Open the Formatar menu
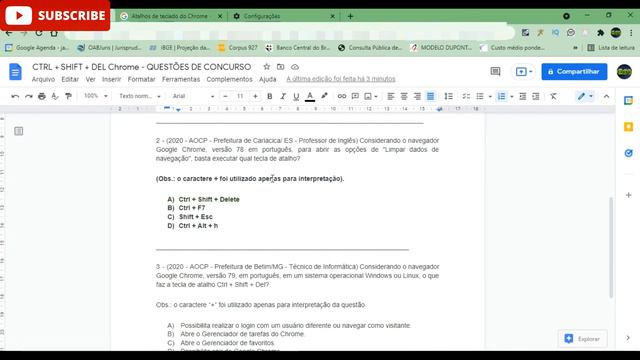640x360 pixels. point(141,79)
